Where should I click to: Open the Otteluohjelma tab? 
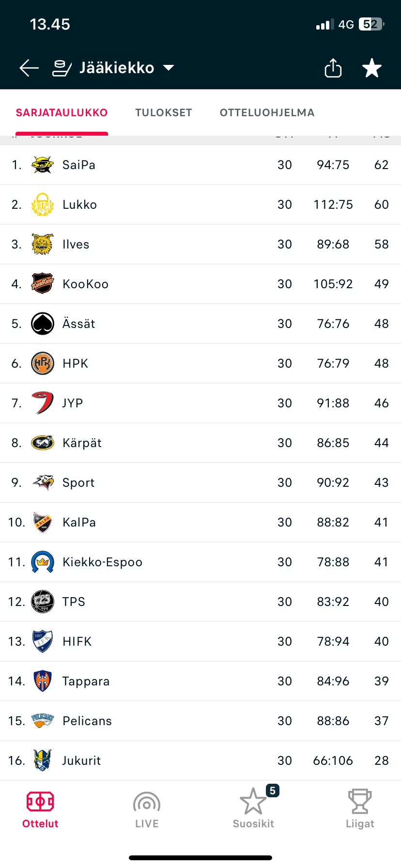[x=267, y=113]
